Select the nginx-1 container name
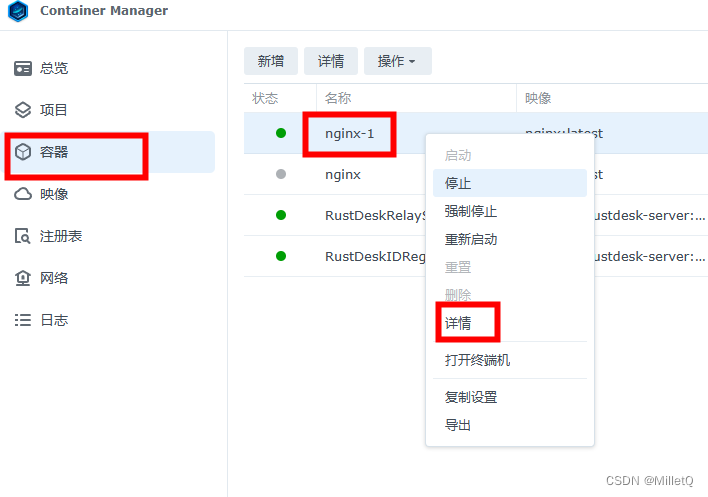708x497 pixels. (x=349, y=134)
